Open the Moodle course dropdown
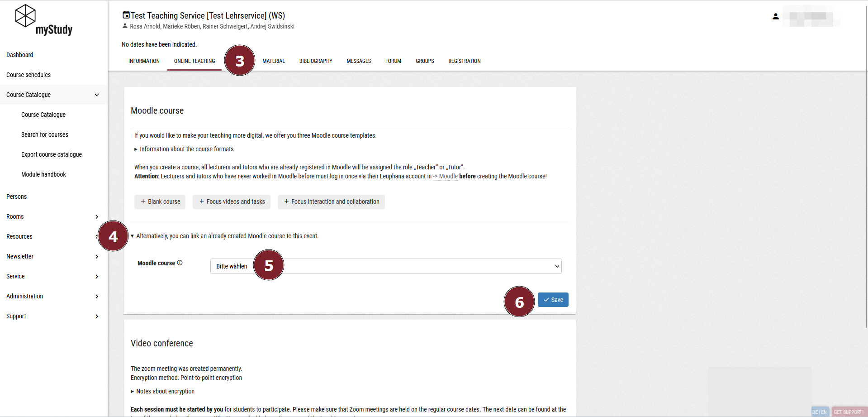Screen dimensions: 868x417 coord(386,266)
